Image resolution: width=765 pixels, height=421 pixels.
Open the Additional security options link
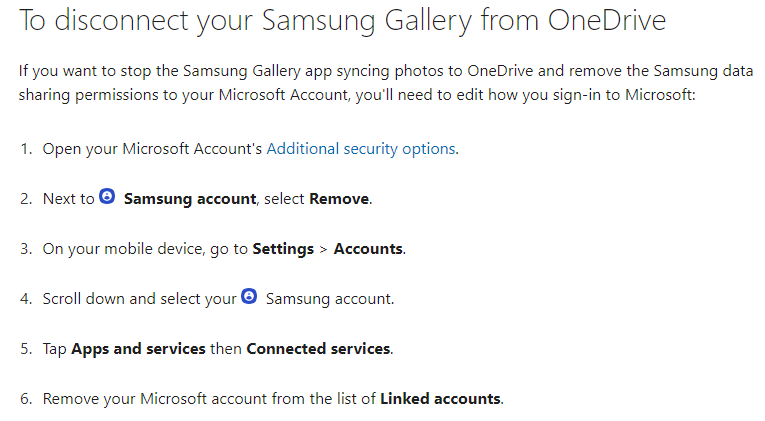click(x=361, y=148)
